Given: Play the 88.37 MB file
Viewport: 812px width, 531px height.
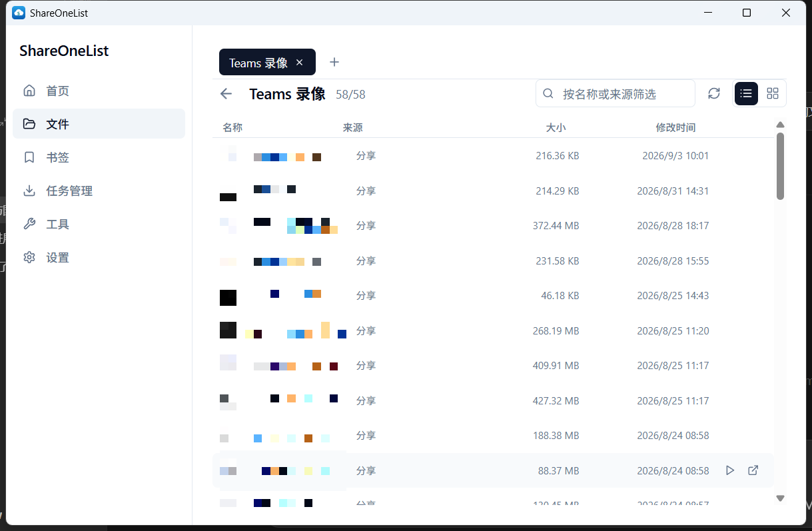Looking at the screenshot, I should [730, 470].
